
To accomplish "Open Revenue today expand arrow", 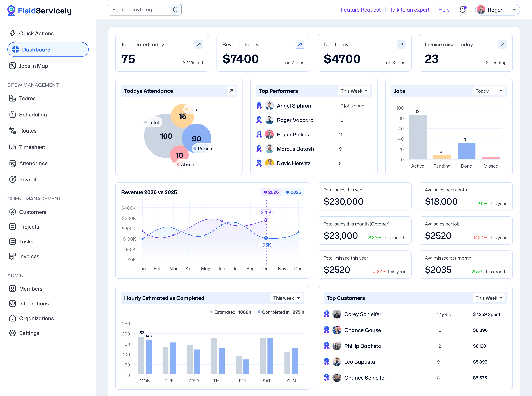I will pos(300,44).
